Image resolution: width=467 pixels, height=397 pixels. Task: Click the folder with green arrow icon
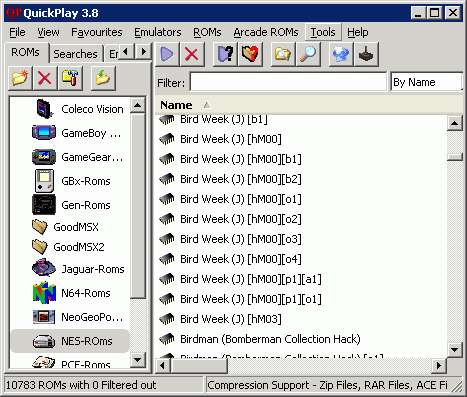[103, 78]
